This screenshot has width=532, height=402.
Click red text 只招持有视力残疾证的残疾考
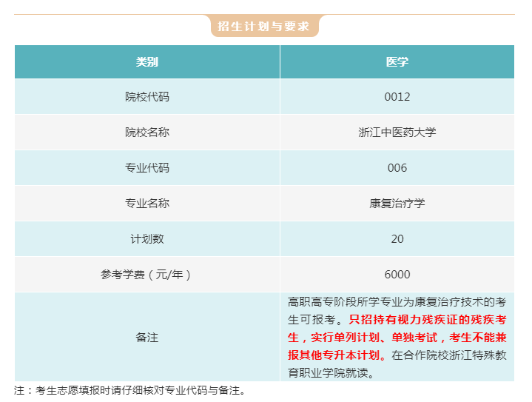click(428, 320)
